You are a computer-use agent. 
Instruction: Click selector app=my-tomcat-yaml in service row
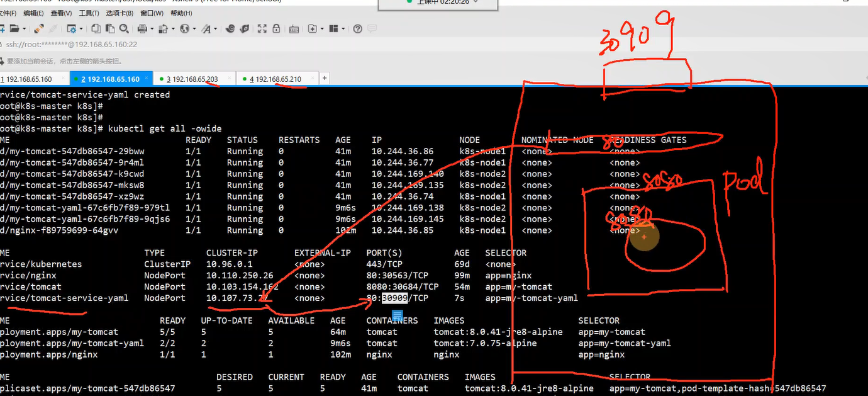pyautogui.click(x=531, y=298)
